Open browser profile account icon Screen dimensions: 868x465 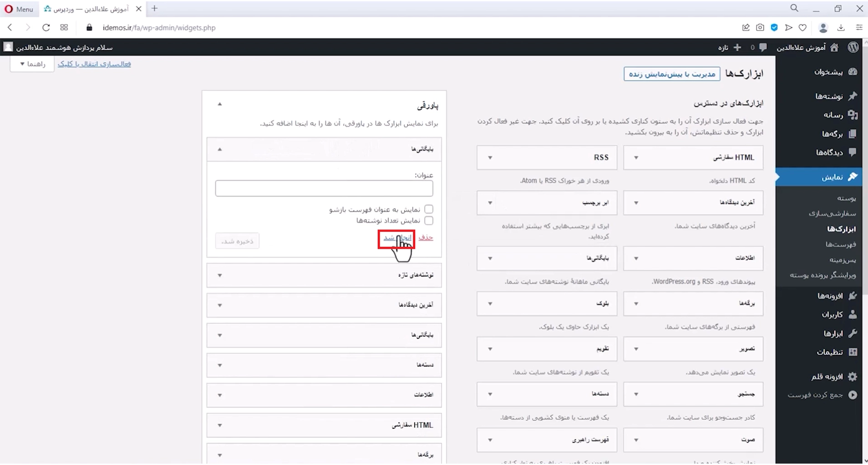tap(823, 28)
